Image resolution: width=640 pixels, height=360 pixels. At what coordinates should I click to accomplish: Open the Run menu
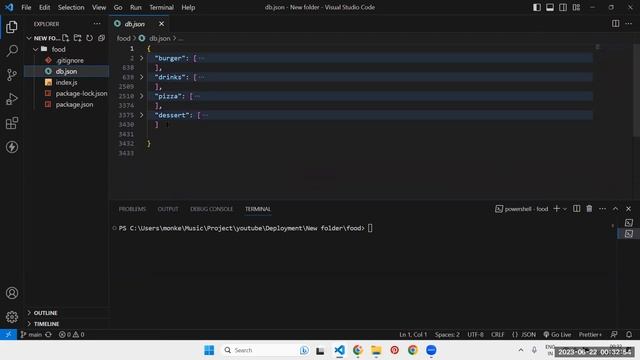136,7
